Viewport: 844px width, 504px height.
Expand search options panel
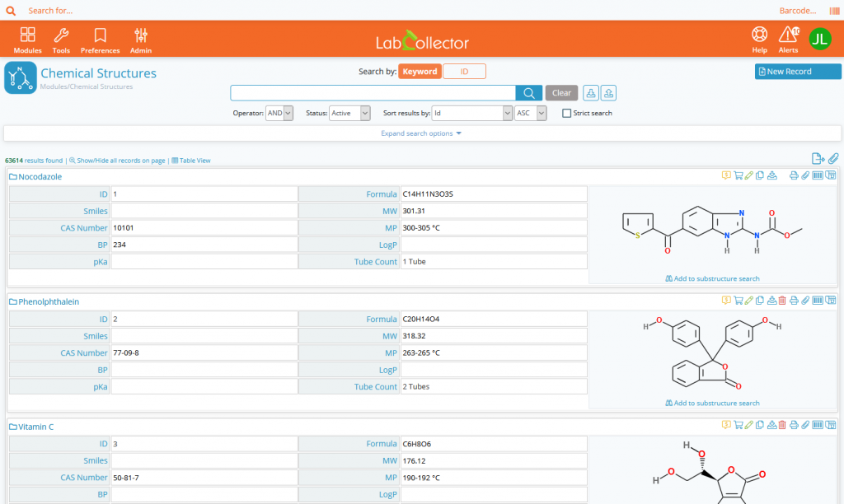tap(421, 133)
